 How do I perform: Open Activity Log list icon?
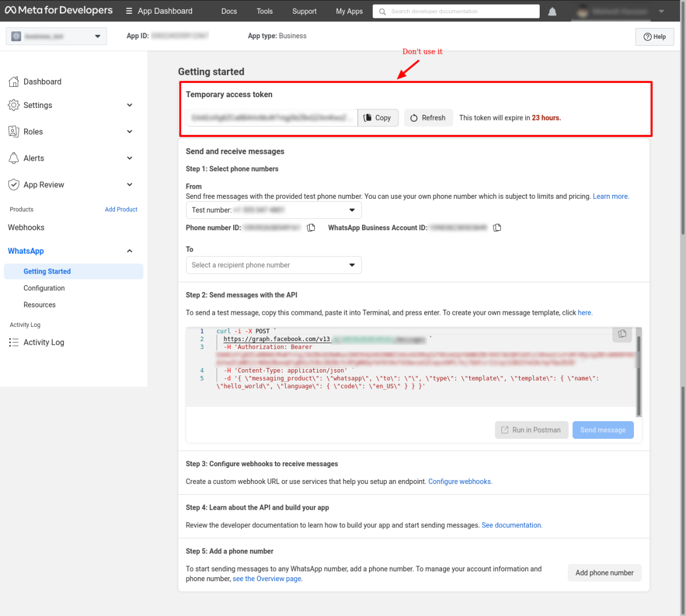14,342
